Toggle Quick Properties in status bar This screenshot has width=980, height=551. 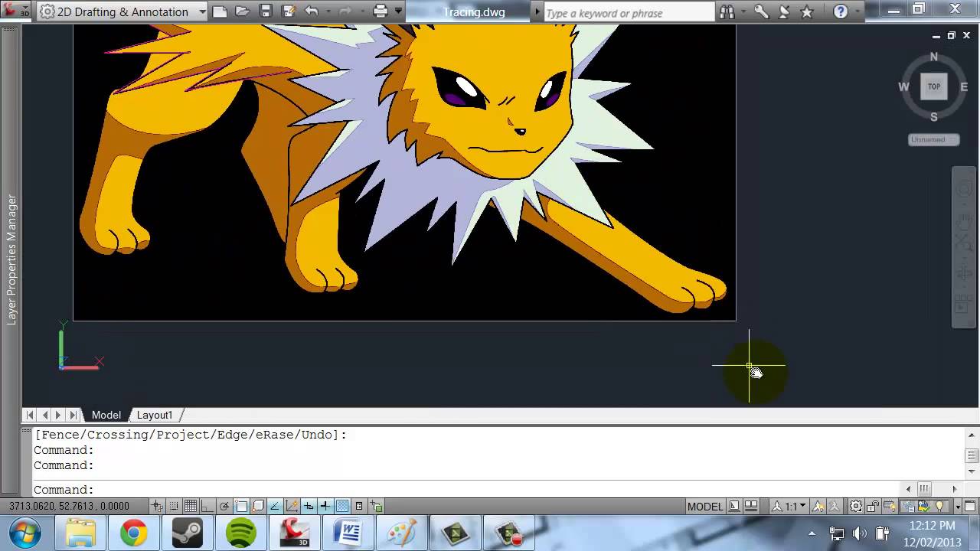click(x=358, y=506)
